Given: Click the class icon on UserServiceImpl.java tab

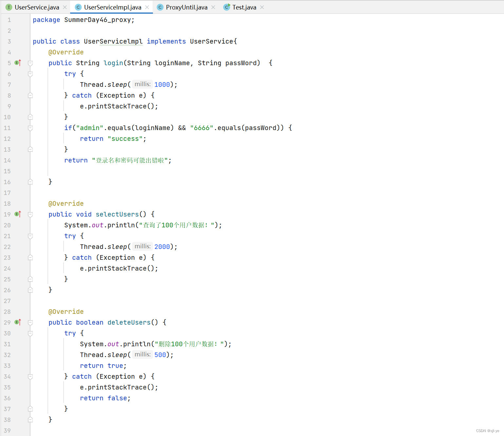Looking at the screenshot, I should coord(78,7).
